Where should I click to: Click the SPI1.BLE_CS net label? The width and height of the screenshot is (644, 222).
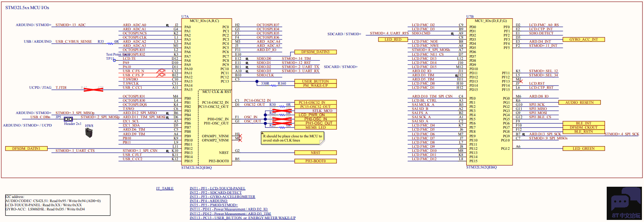(540, 117)
